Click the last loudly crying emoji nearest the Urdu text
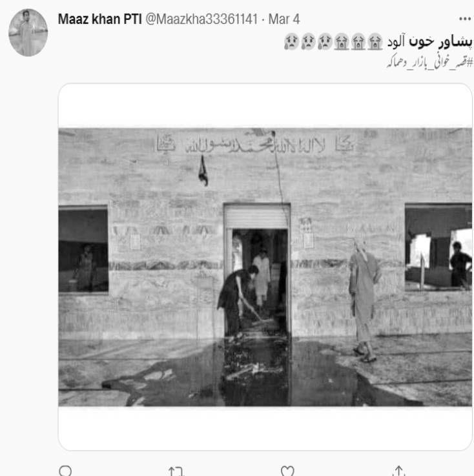Viewport: 474px width, 476px height. pyautogui.click(x=375, y=41)
